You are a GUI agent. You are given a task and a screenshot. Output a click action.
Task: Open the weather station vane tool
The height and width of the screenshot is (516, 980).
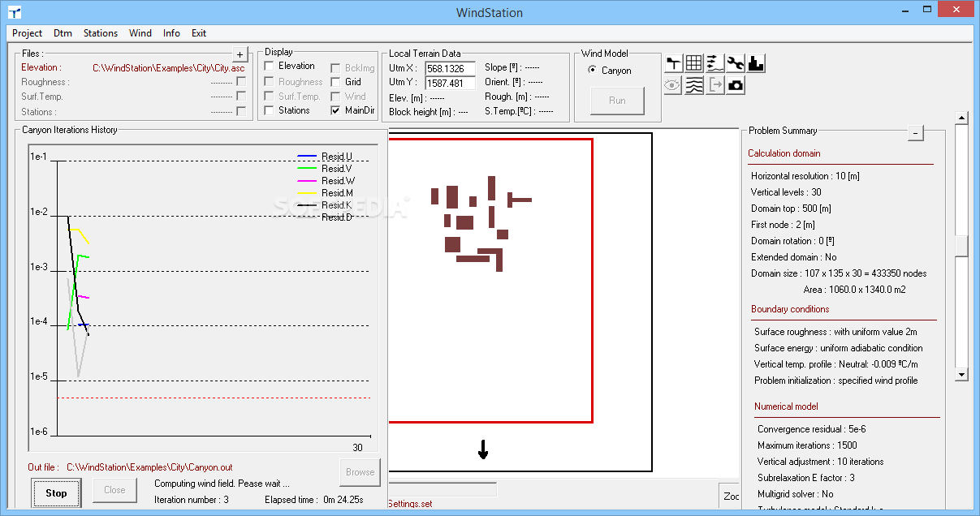(x=673, y=63)
